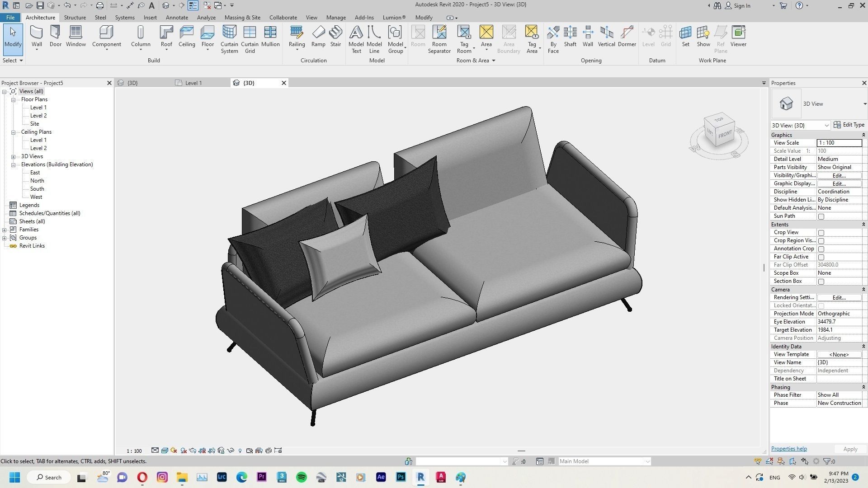Collapse the Elevations (Building Elevation) node

(x=14, y=164)
